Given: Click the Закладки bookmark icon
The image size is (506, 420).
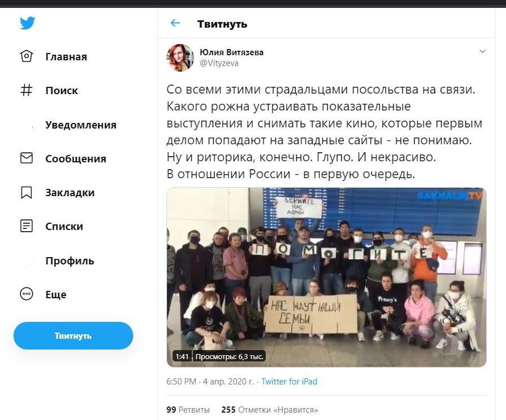Looking at the screenshot, I should [27, 192].
